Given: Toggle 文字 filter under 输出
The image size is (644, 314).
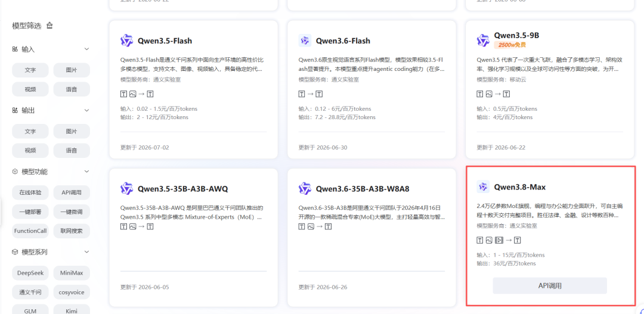Looking at the screenshot, I should click(x=30, y=131).
